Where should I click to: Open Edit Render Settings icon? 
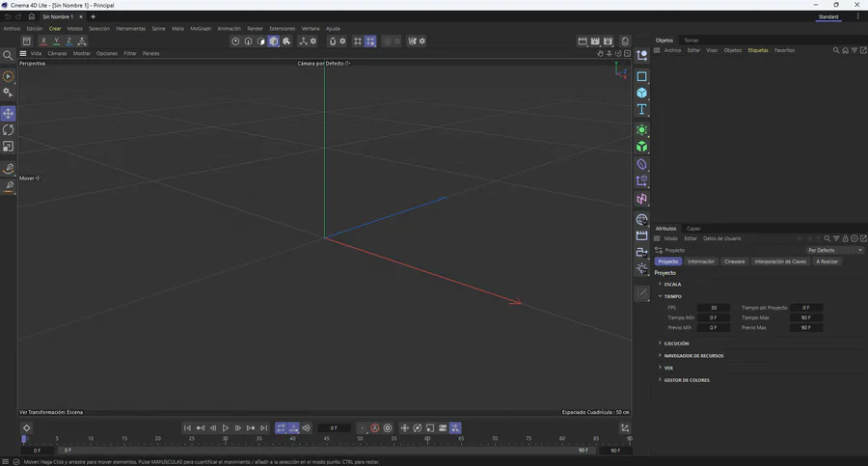[608, 41]
